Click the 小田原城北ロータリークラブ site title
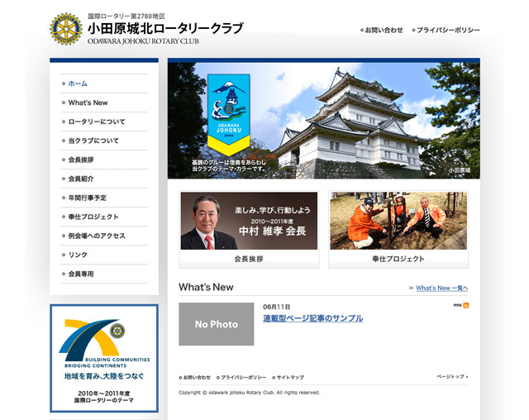 [x=165, y=28]
